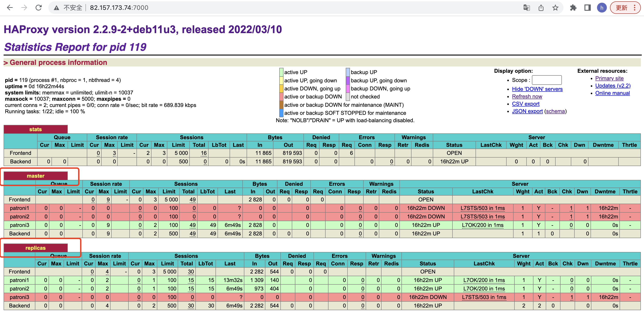Bookmark the page with the star icon
The width and height of the screenshot is (644, 316).
tap(555, 8)
